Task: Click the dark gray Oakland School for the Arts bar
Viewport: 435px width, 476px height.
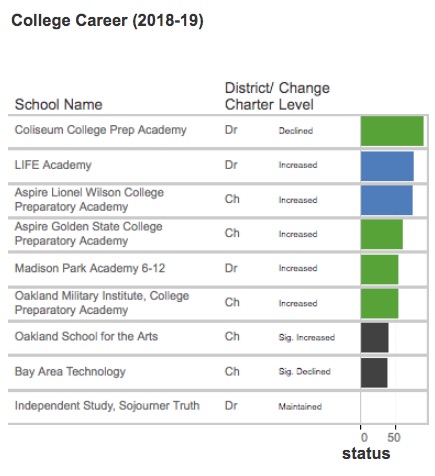Action: [x=374, y=337]
